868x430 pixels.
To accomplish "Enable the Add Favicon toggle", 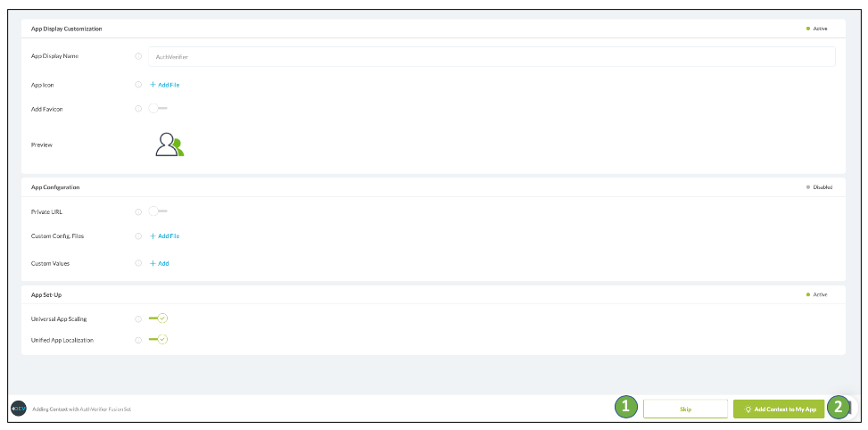I will pyautogui.click(x=158, y=109).
